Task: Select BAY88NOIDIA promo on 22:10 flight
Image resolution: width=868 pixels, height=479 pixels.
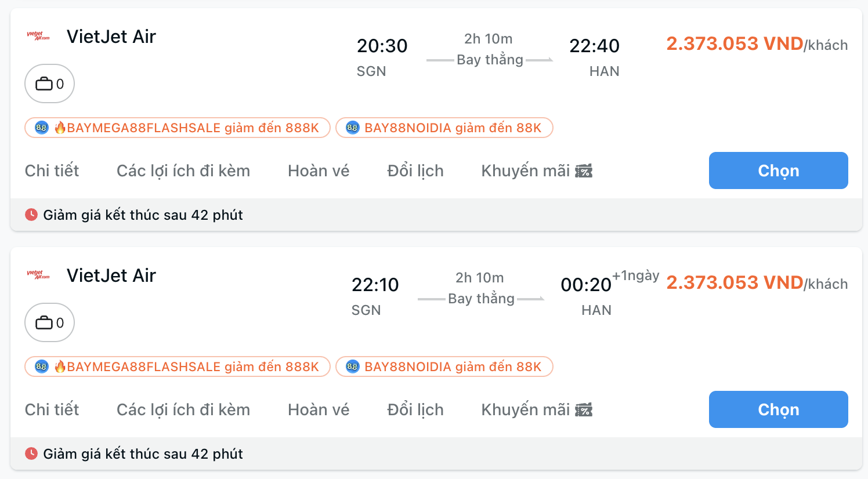Action: click(x=444, y=366)
